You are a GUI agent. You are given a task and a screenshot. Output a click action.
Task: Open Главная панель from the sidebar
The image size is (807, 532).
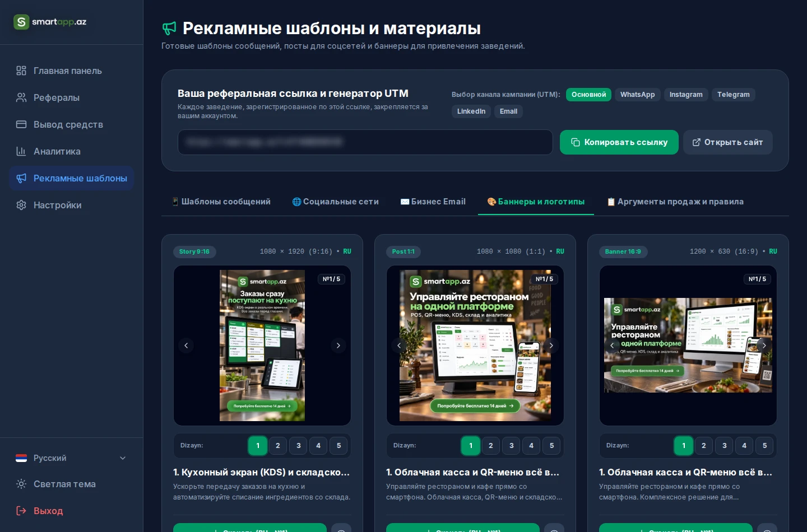(72, 71)
